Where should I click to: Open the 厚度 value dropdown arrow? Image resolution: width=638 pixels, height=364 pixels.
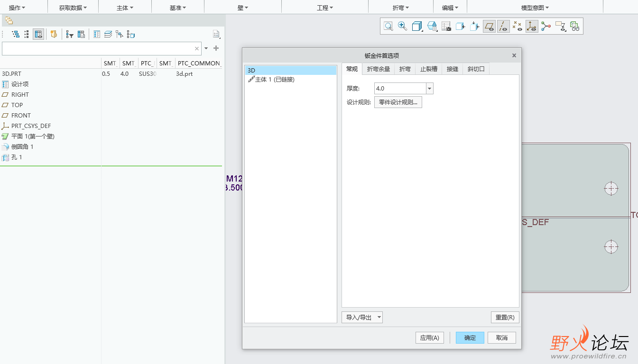tap(429, 89)
